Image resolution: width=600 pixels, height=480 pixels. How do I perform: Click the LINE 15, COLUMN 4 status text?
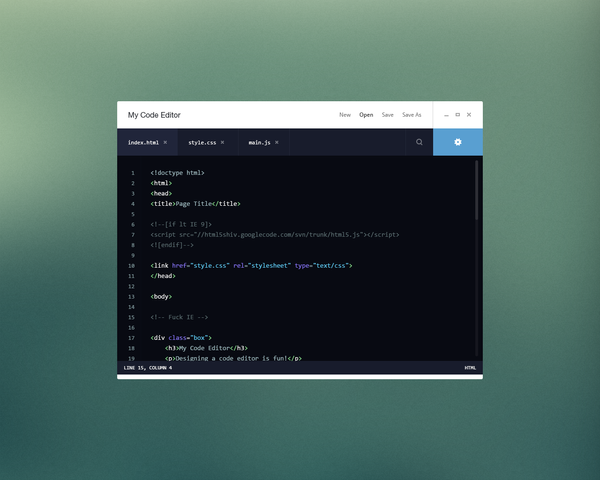(x=148, y=368)
